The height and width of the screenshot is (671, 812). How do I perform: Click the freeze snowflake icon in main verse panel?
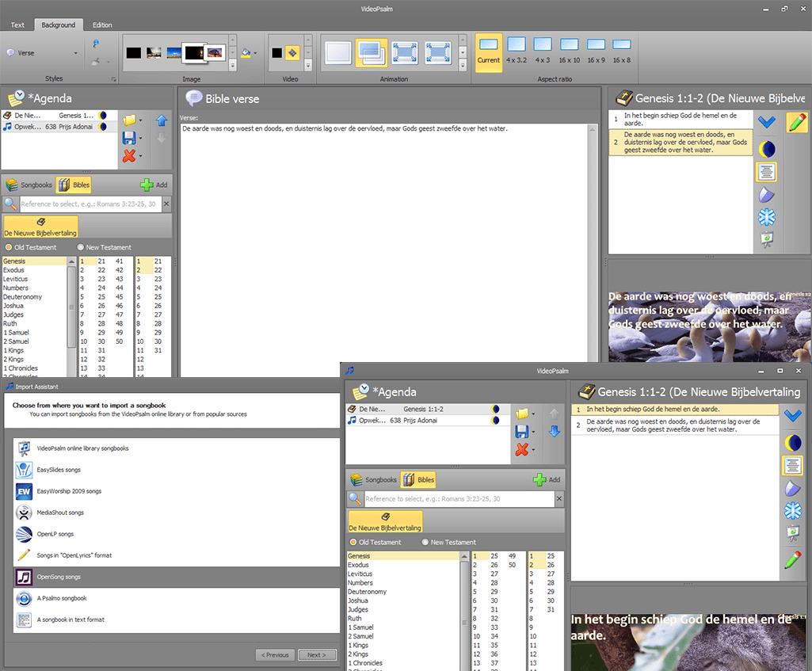click(767, 217)
